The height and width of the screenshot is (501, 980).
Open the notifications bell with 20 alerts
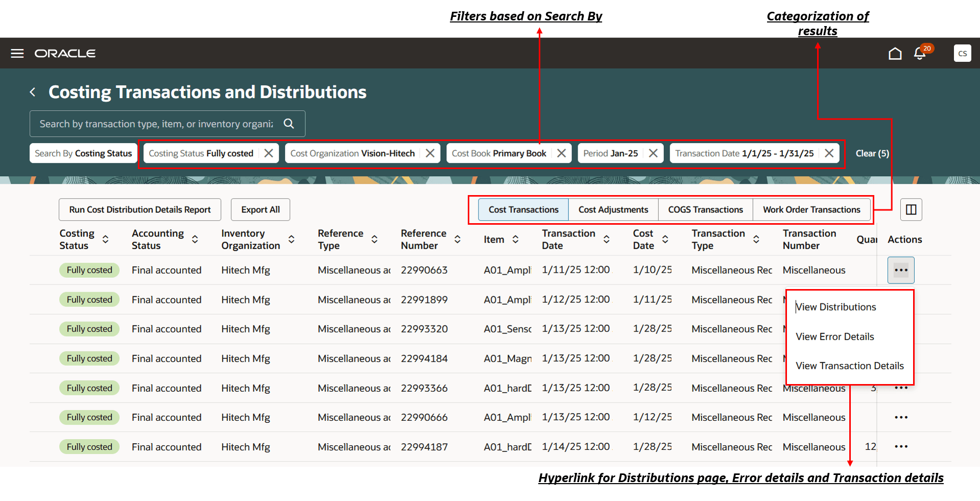coord(919,53)
